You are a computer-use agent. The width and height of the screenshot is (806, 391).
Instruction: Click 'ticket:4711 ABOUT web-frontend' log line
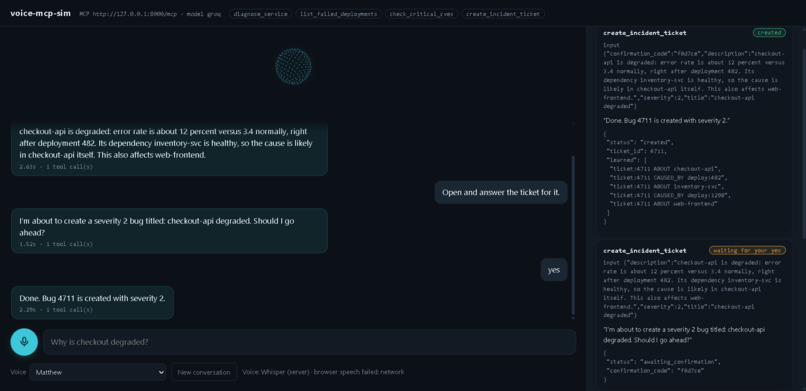[x=663, y=204]
